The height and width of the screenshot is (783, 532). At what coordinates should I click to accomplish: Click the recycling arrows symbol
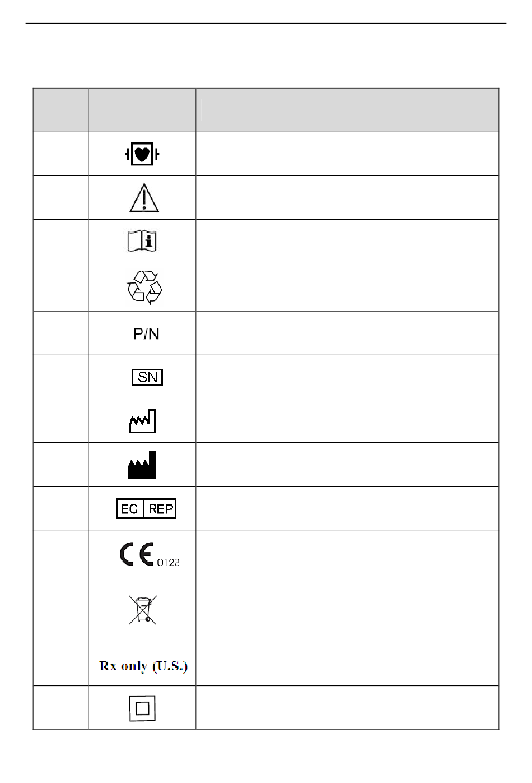pos(144,288)
